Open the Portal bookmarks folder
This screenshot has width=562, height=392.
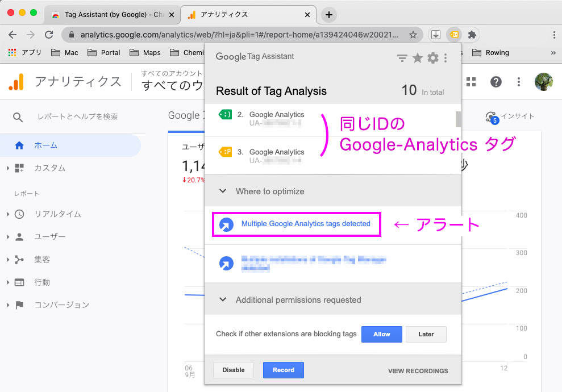point(103,53)
